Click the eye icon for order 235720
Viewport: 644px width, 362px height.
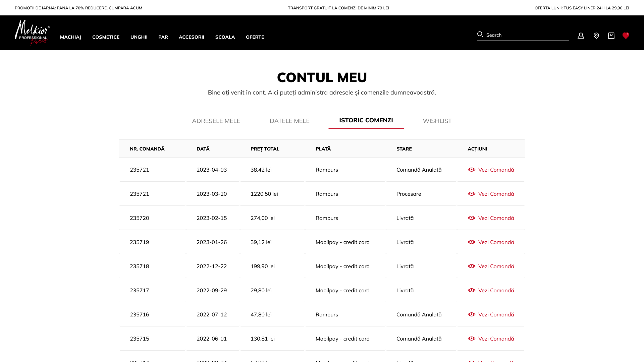tap(472, 218)
